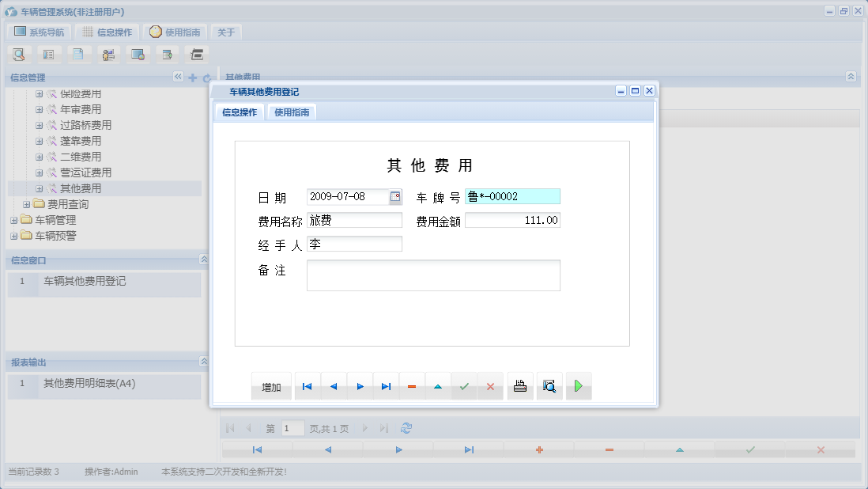Click the green run arrow in the dialog
The image size is (868, 489).
coord(578,385)
